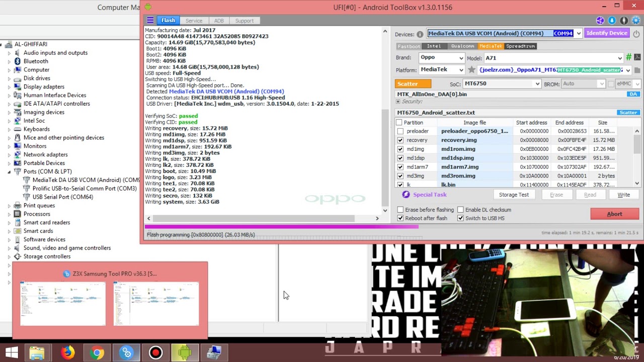Open the PDF manual icon next to Model
Image resolution: width=644 pixels, height=362 pixels.
coord(637,57)
